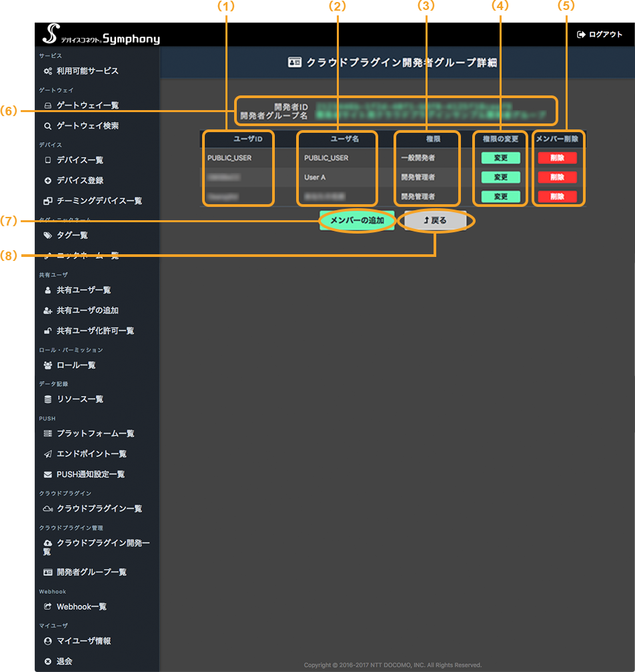Viewport: 635px width, 672px height.
Task: Click 変更 button in the last member row
Action: point(500,197)
